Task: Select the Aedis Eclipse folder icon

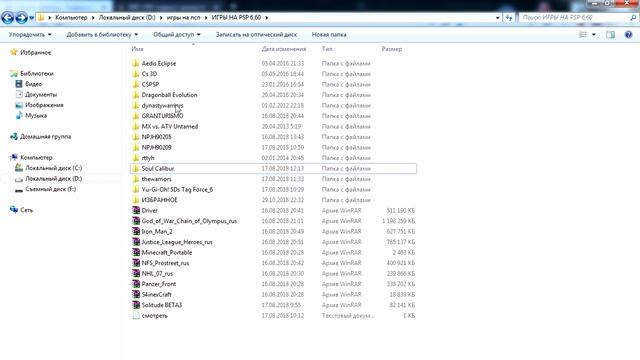Action: pyautogui.click(x=136, y=63)
